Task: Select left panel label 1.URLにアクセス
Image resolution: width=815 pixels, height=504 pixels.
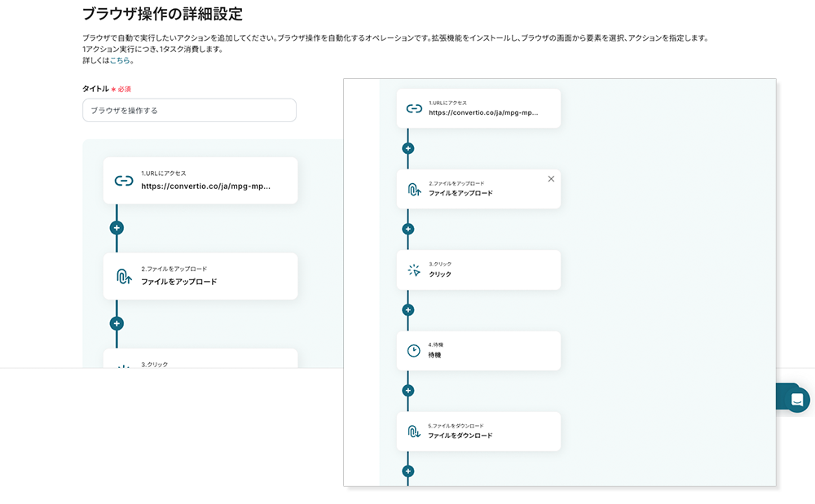Action: coord(163,173)
